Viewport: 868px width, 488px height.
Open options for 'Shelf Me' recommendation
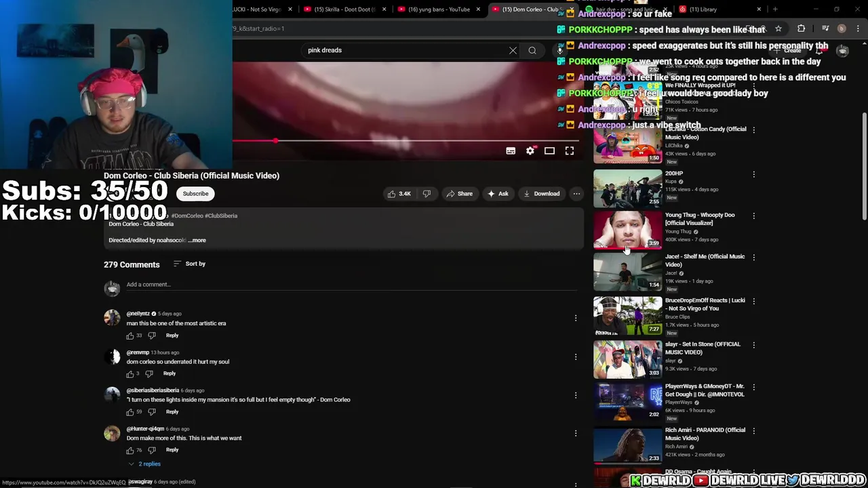753,258
